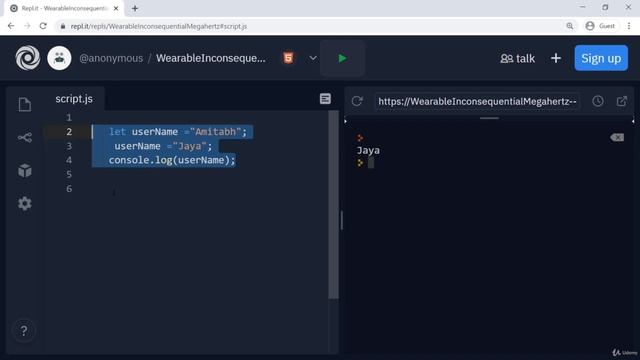640x360 pixels.
Task: Close the Repl.it browser tab
Action: (x=116, y=8)
